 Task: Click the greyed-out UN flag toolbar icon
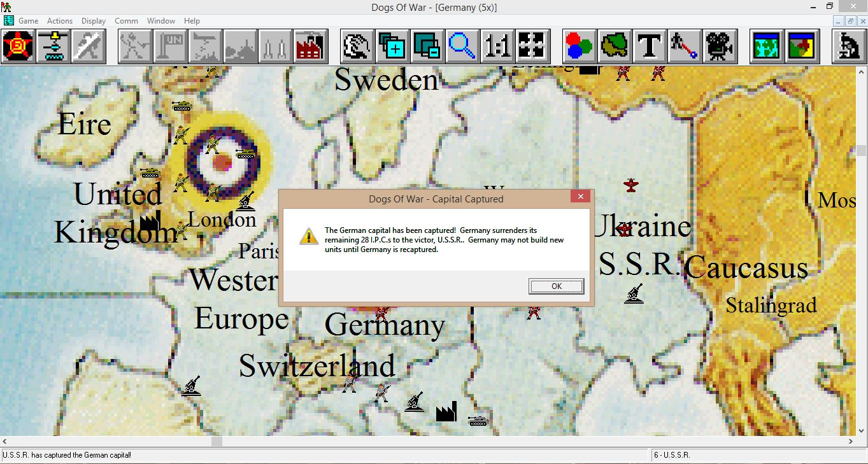(x=171, y=46)
